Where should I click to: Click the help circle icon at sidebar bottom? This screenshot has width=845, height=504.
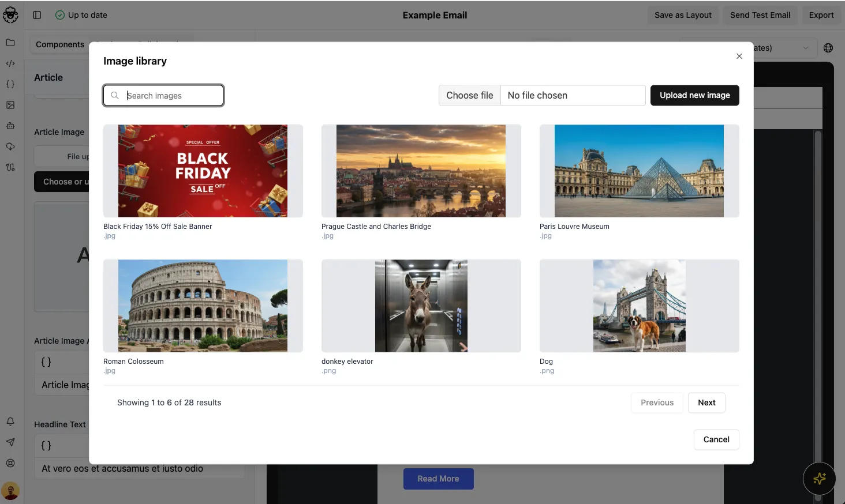tap(10, 462)
